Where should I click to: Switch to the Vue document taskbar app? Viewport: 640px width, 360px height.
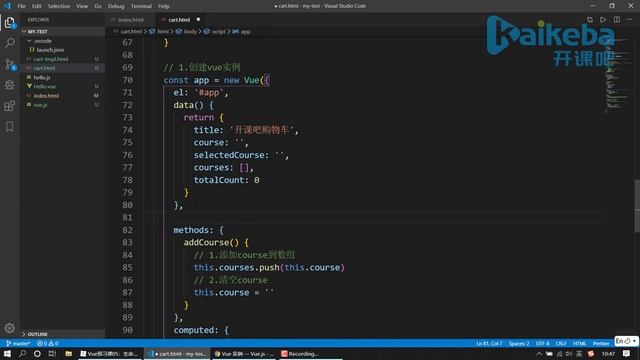(109, 354)
